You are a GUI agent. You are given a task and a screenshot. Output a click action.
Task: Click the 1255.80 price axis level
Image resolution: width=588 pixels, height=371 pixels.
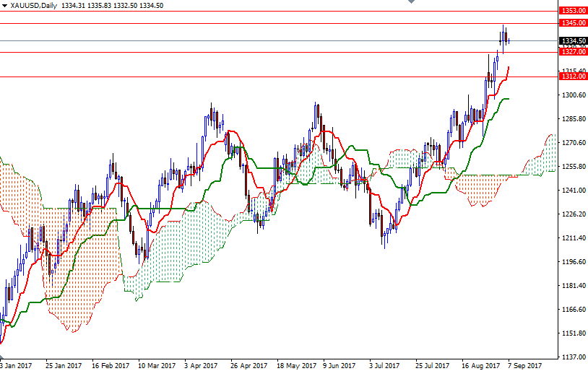click(x=573, y=167)
